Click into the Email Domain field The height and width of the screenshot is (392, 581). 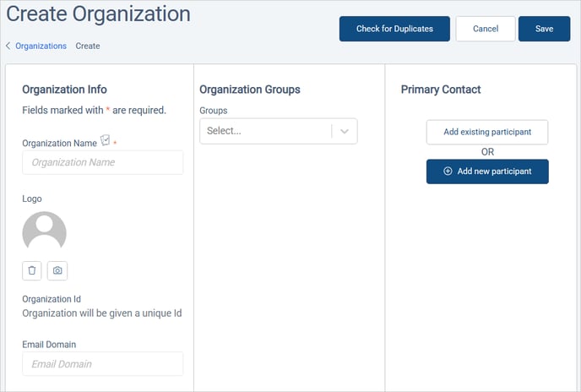pyautogui.click(x=102, y=364)
